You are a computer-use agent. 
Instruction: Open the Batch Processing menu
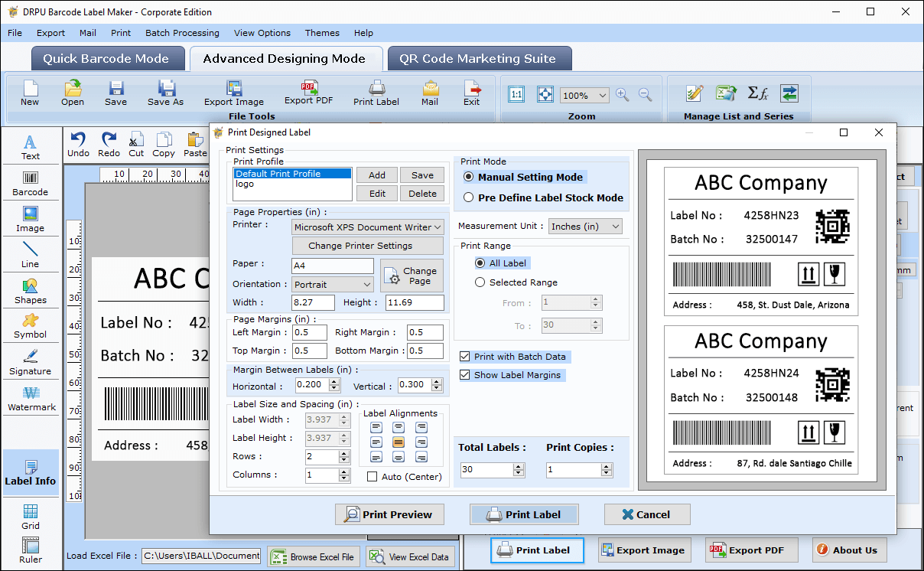[182, 33]
